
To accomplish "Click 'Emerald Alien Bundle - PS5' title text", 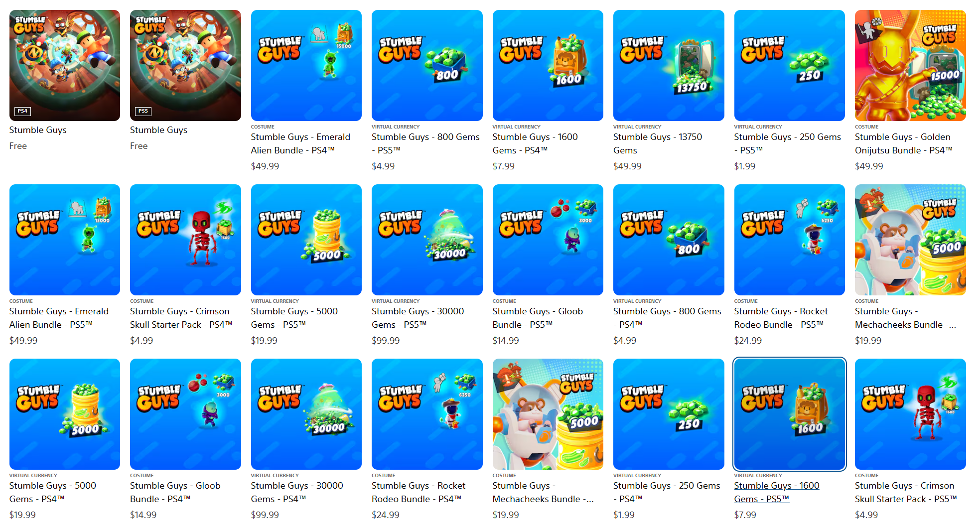I will (x=59, y=318).
